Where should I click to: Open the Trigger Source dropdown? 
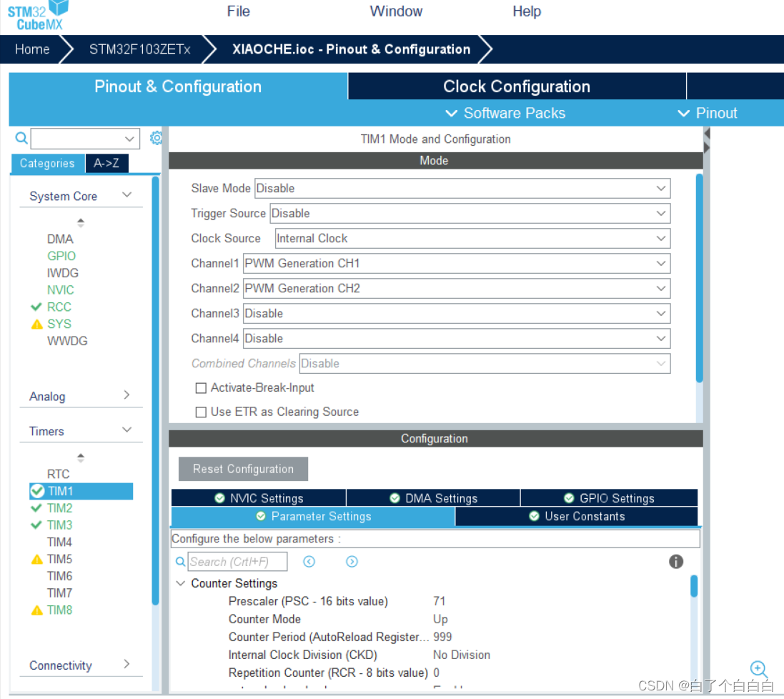pyautogui.click(x=470, y=214)
